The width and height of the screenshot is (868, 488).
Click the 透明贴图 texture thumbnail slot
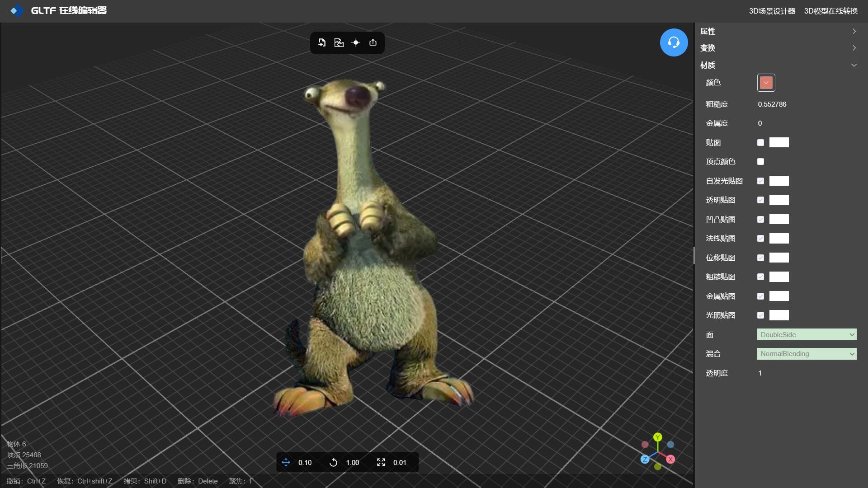779,200
